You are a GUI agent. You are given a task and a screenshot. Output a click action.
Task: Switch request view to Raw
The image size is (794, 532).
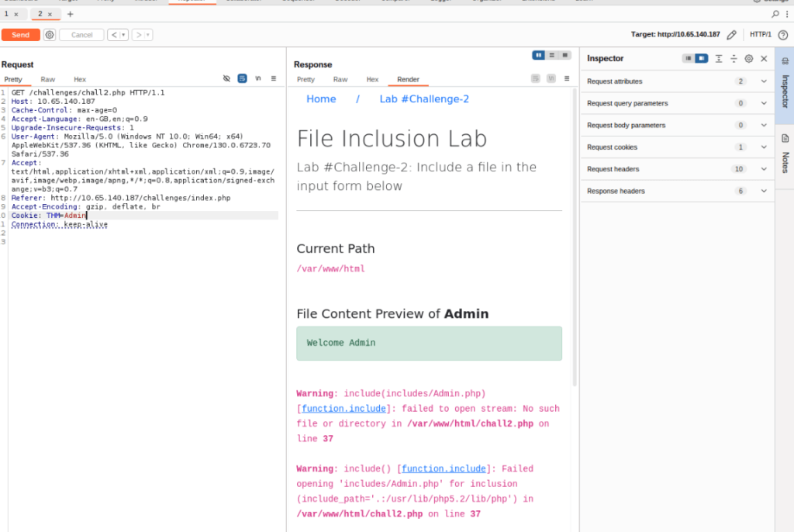47,80
